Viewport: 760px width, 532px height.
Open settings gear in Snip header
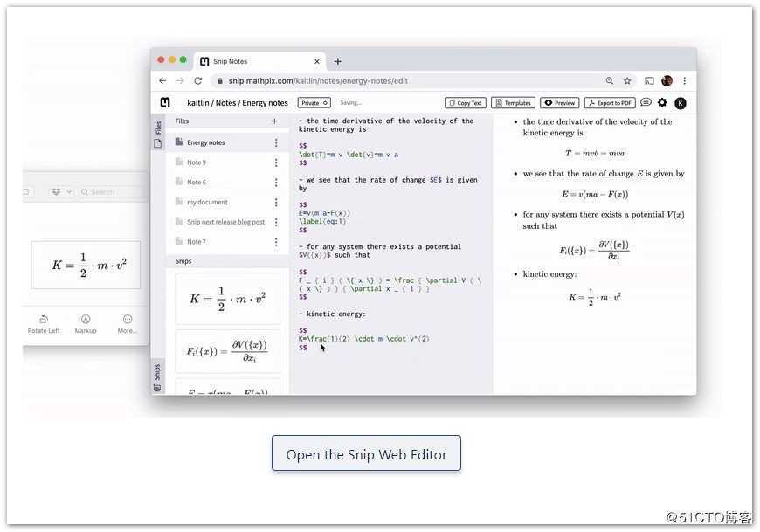(662, 103)
